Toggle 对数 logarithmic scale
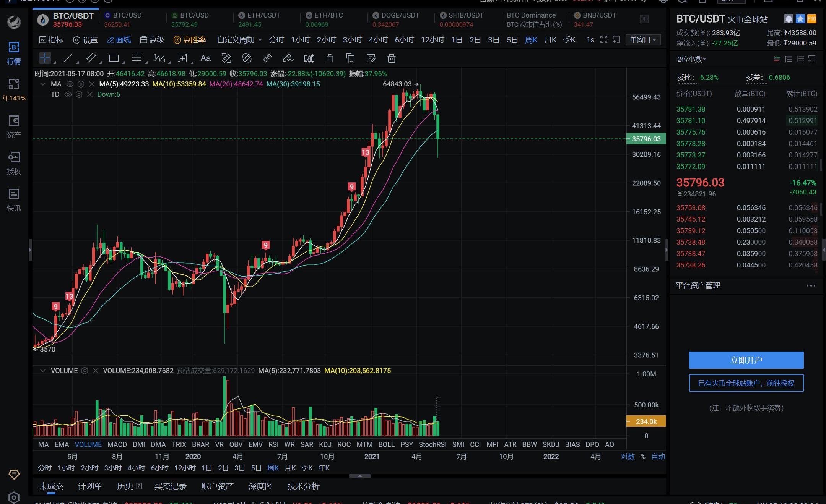Screen dimensions: 826x504 click(628, 456)
